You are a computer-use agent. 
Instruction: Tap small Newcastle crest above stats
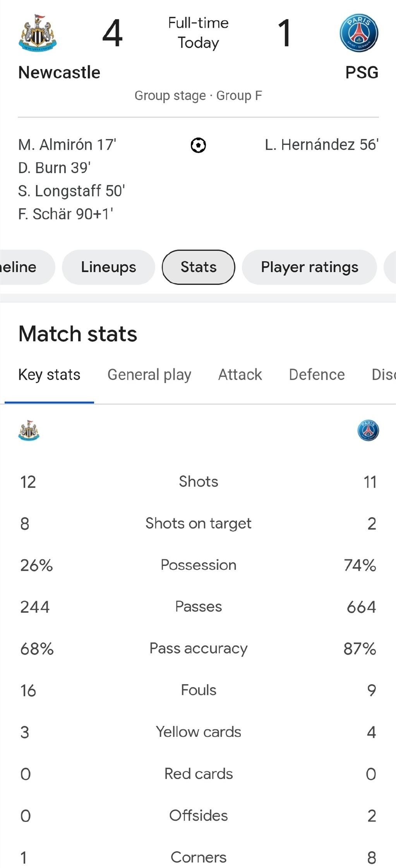29,430
